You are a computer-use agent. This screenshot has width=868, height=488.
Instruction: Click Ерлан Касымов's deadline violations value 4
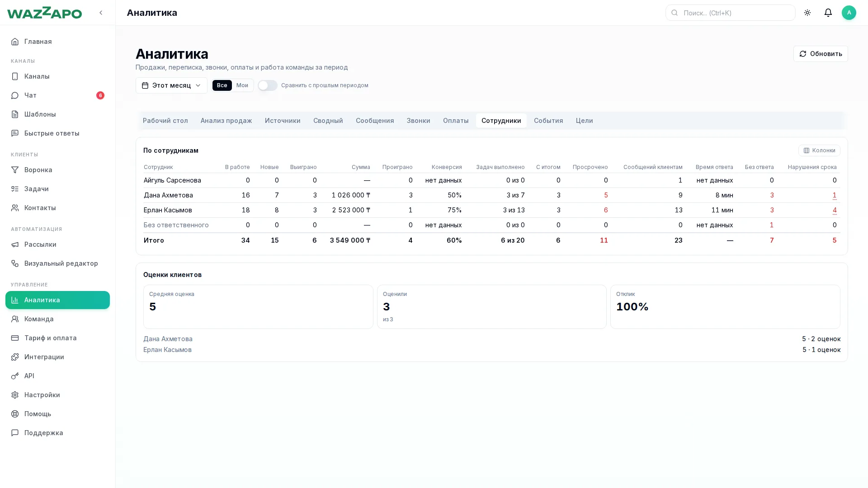click(835, 210)
